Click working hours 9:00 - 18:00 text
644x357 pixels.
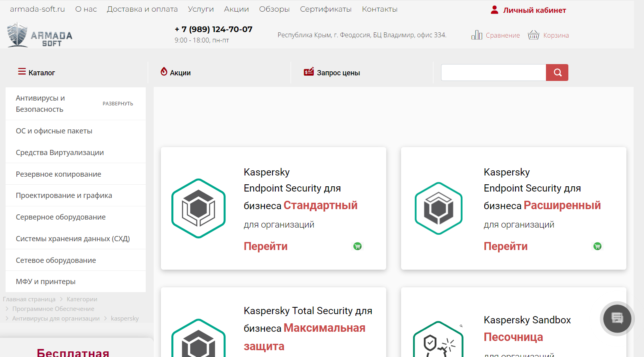[x=202, y=40]
